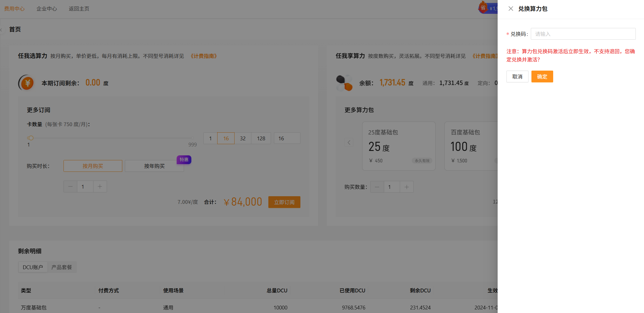The image size is (644, 313).
Task: Increase subscription duration with plus icon
Action: tap(100, 187)
